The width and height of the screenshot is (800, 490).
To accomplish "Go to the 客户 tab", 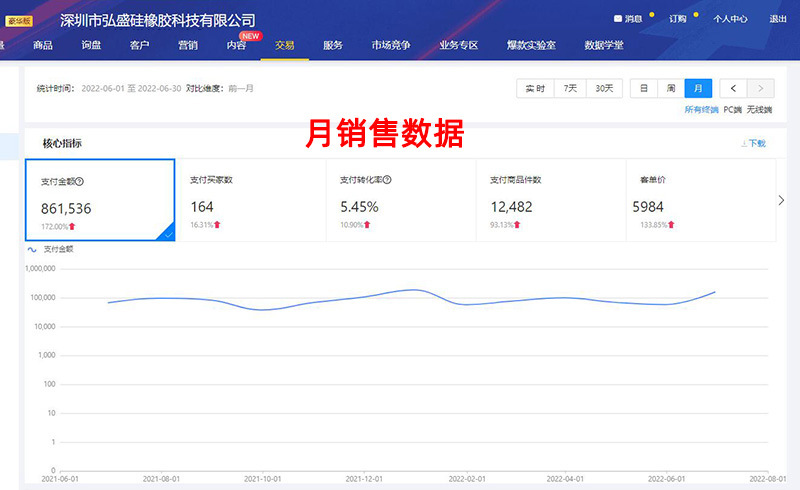I will pyautogui.click(x=139, y=45).
